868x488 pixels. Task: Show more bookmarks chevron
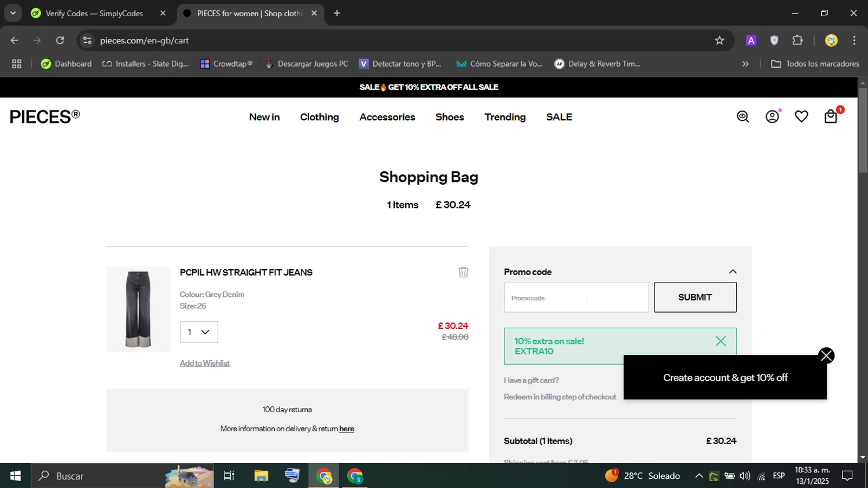745,64
